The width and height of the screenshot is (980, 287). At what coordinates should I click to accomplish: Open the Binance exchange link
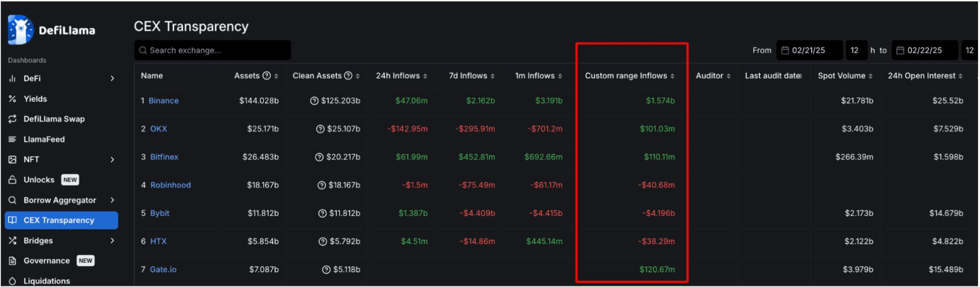click(163, 101)
